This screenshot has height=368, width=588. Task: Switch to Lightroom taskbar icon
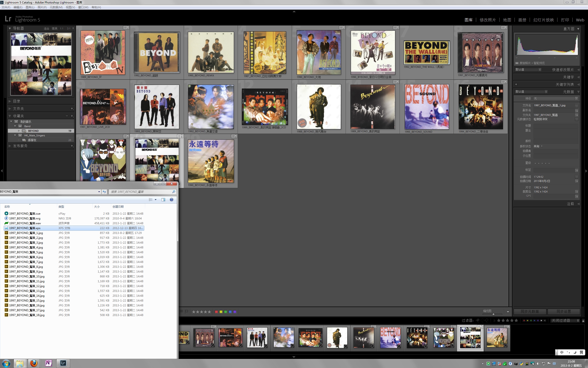pyautogui.click(x=63, y=363)
